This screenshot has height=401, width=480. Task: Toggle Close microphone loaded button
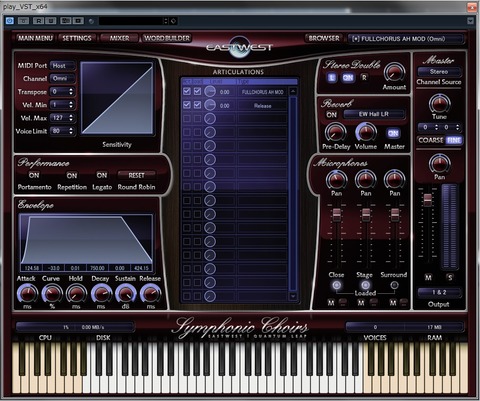point(336,285)
